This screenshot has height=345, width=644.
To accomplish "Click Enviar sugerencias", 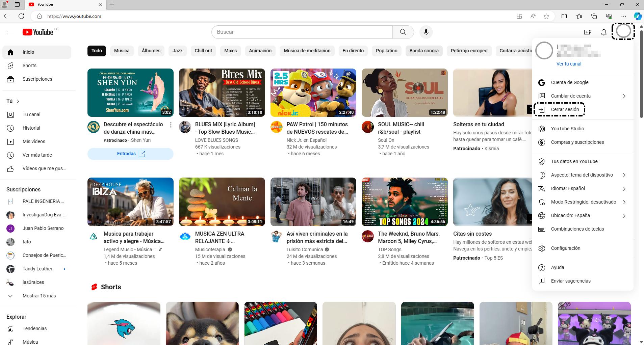I will pyautogui.click(x=583, y=281).
